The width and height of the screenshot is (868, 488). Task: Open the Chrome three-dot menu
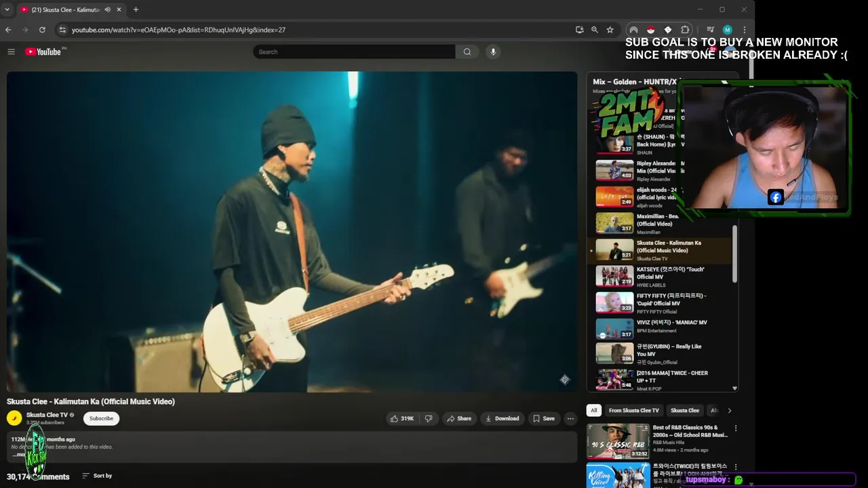click(745, 30)
